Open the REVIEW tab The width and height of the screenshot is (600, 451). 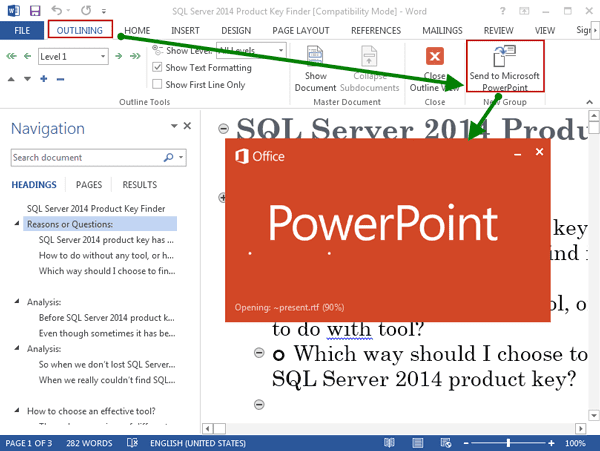click(x=498, y=31)
